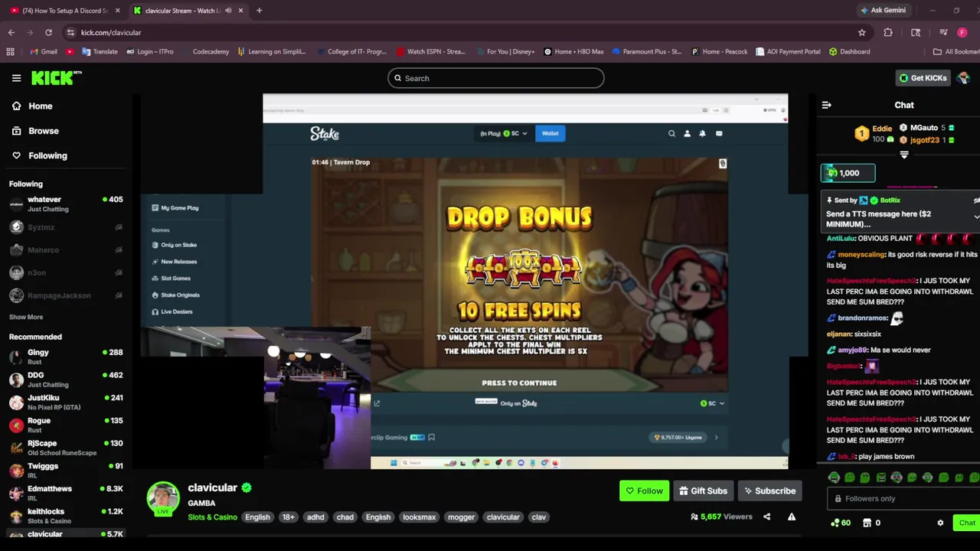Open Codecademy bookmark
Image resolution: width=980 pixels, height=551 pixels.
point(204,51)
